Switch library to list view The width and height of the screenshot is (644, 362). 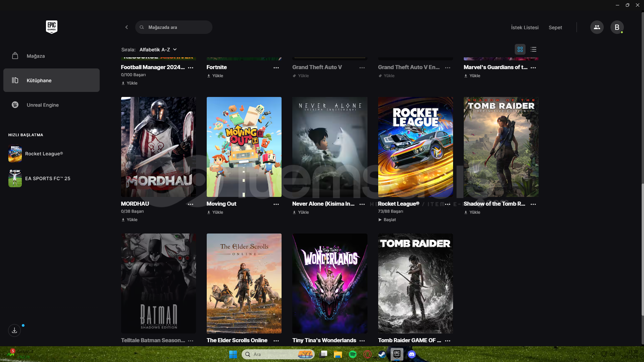533,49
